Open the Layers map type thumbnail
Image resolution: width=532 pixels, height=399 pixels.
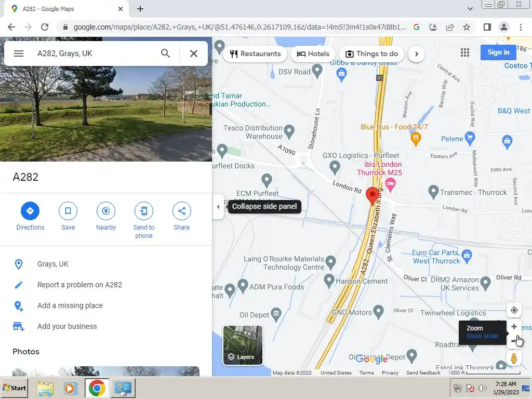[243, 345]
